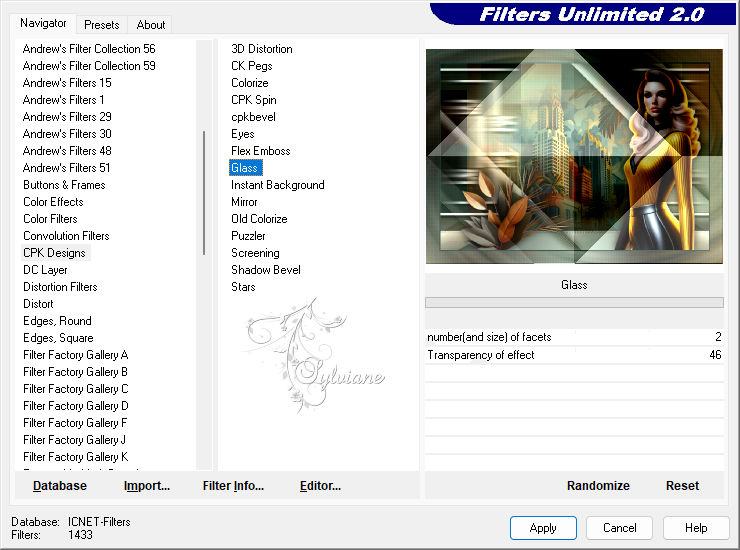Choose the cpkbevel filter
Screen dimensions: 740x550
pyautogui.click(x=253, y=117)
